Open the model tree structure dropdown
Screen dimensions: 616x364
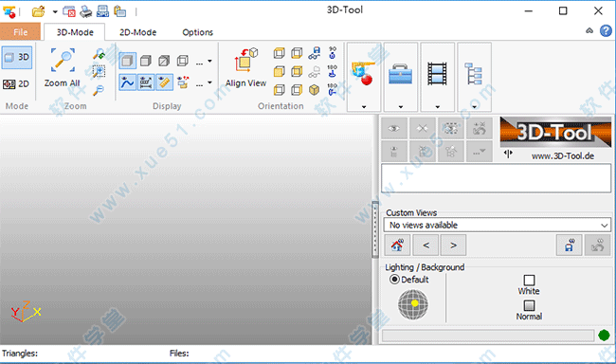click(474, 77)
